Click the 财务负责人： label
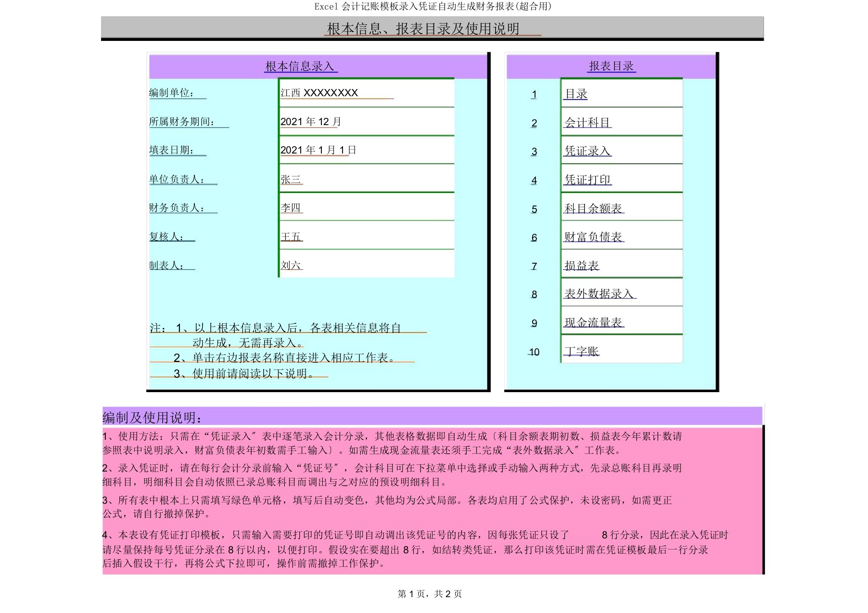868x613 pixels. coord(177,208)
